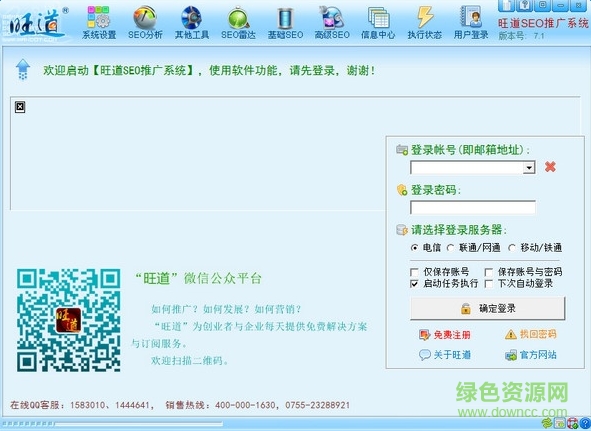Open the 用户登录 page
The height and width of the screenshot is (431, 591).
471,23
